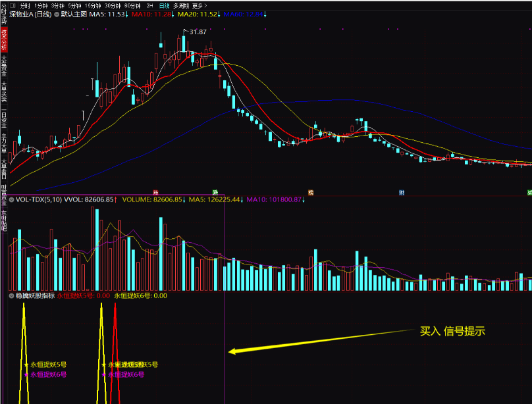
Task: Select the red 技术分析 sidebar tab
Action: click(x=4, y=40)
